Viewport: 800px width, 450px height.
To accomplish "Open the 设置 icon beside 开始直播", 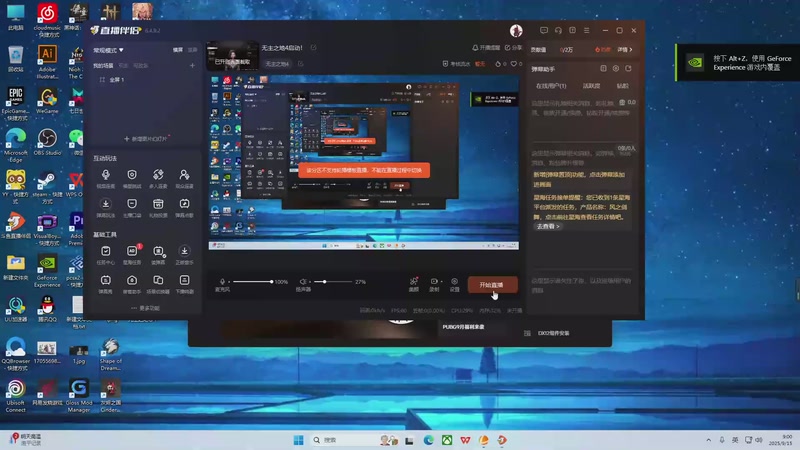I will pos(454,284).
